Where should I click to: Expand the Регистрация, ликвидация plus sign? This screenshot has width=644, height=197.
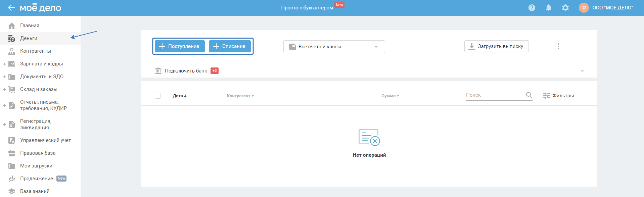pos(5,125)
